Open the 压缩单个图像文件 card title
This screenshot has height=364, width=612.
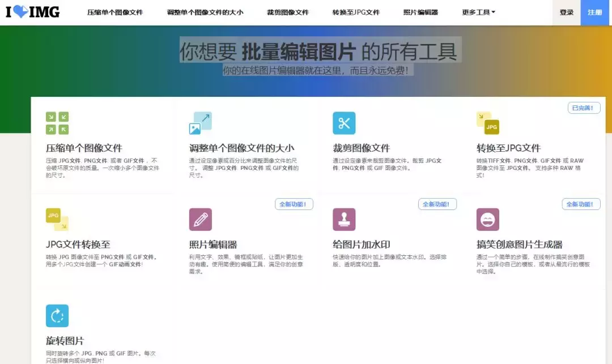click(84, 148)
